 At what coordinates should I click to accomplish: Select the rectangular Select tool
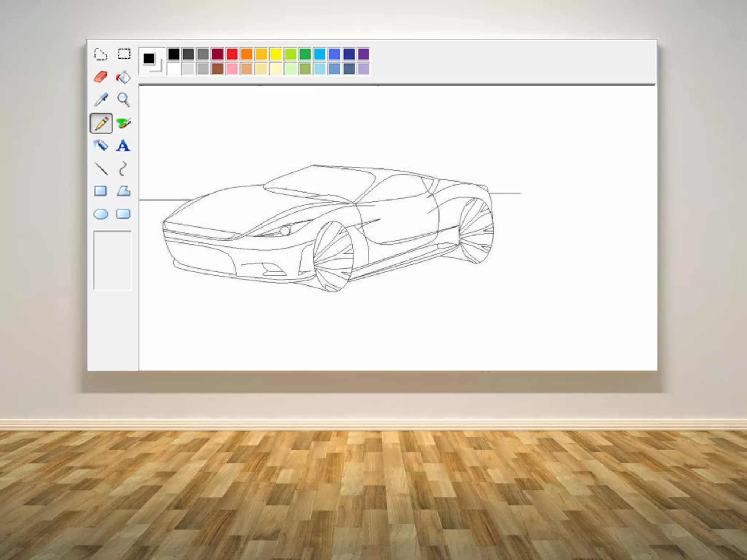point(124,54)
